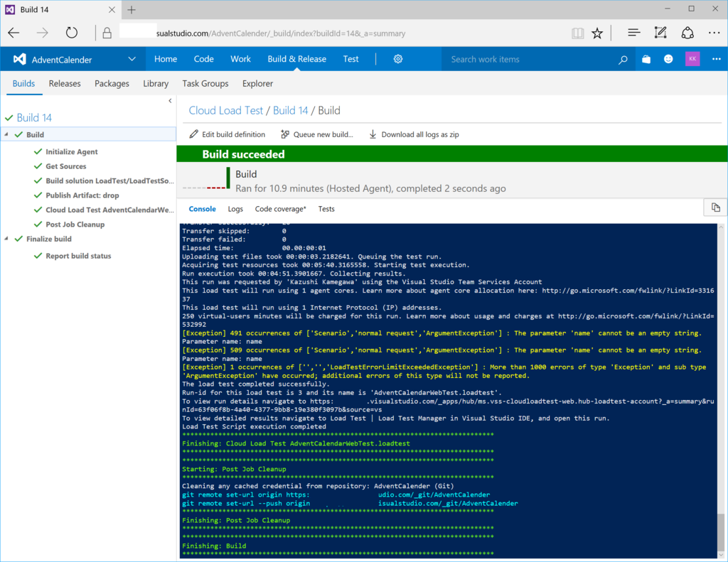Open the Build & Release hub
728x562 pixels.
coord(296,59)
